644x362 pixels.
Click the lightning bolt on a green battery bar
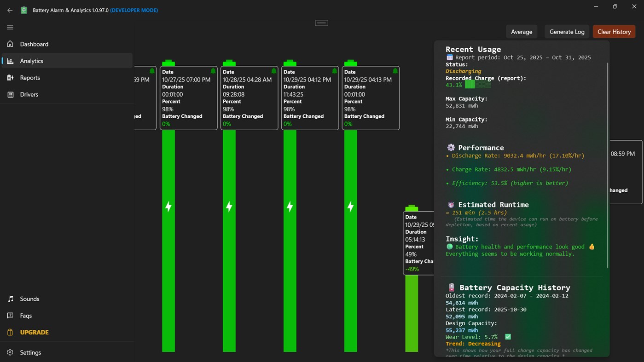click(168, 207)
